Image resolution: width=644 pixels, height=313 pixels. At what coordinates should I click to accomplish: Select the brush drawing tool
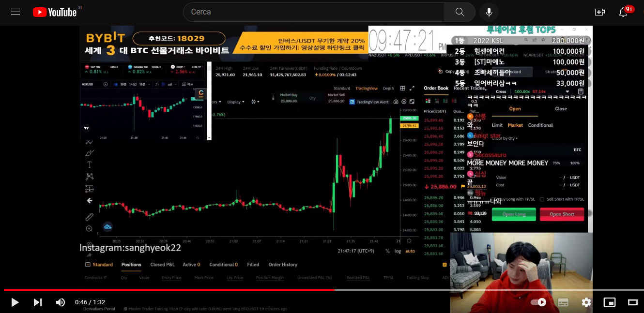click(90, 153)
